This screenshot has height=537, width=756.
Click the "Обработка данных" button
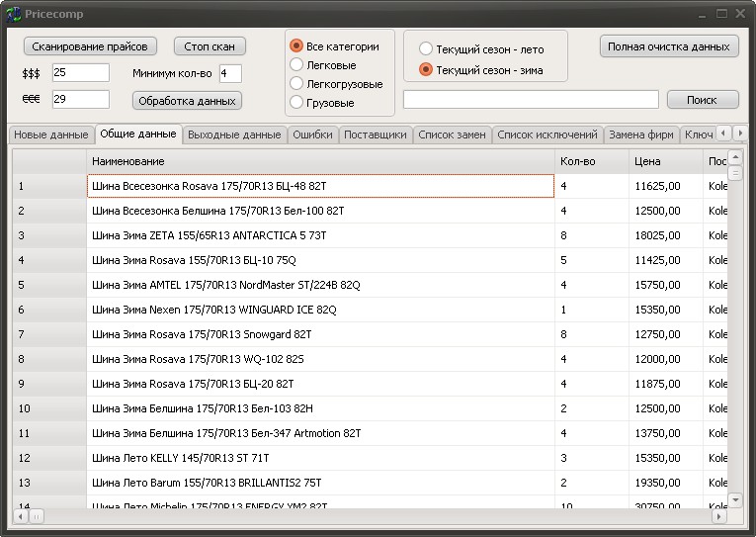point(187,100)
